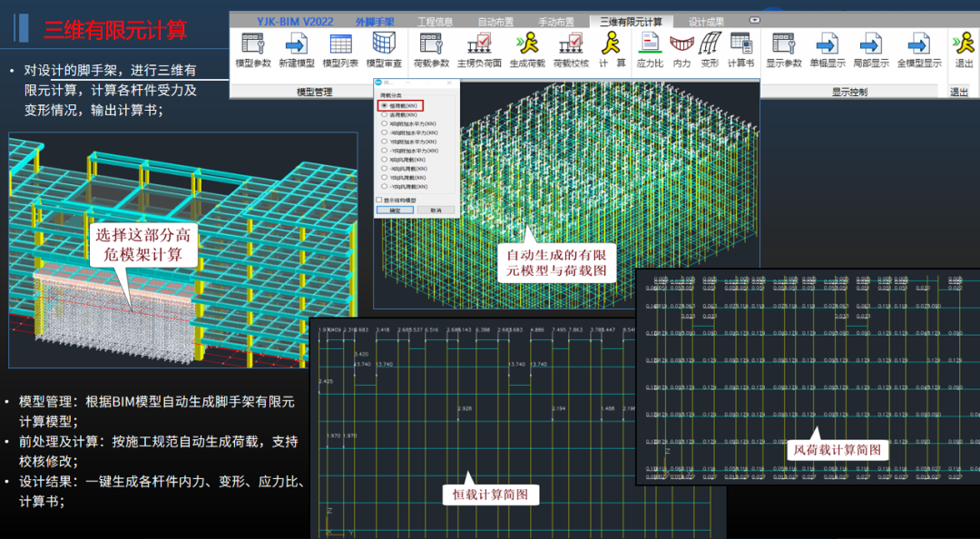Select the 恒荷载(KN) radio button
This screenshot has width=980, height=539.
coord(384,106)
